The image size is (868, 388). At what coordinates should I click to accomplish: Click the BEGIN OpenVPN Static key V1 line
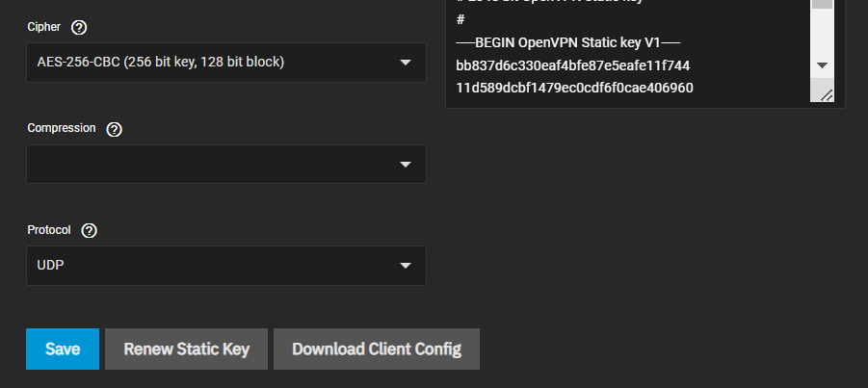point(568,44)
